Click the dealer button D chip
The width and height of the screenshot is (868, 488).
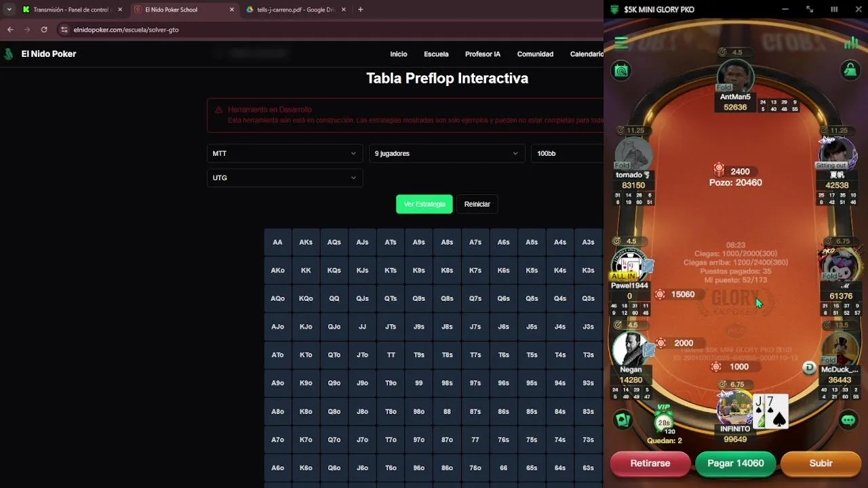tap(808, 367)
